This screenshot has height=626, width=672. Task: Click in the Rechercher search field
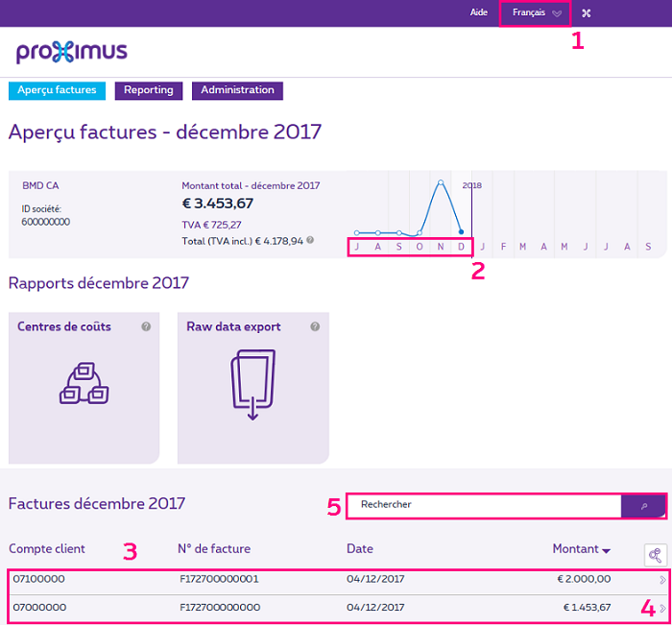(485, 505)
